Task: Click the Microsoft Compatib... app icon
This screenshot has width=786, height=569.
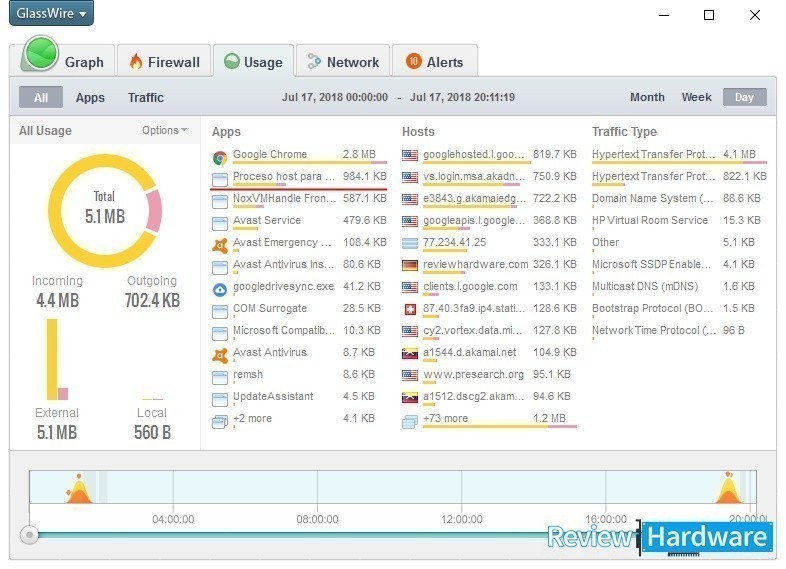Action: 220,334
